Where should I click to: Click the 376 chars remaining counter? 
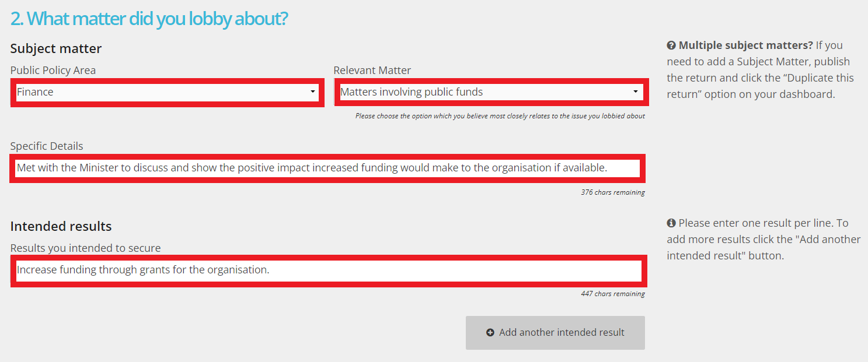612,192
